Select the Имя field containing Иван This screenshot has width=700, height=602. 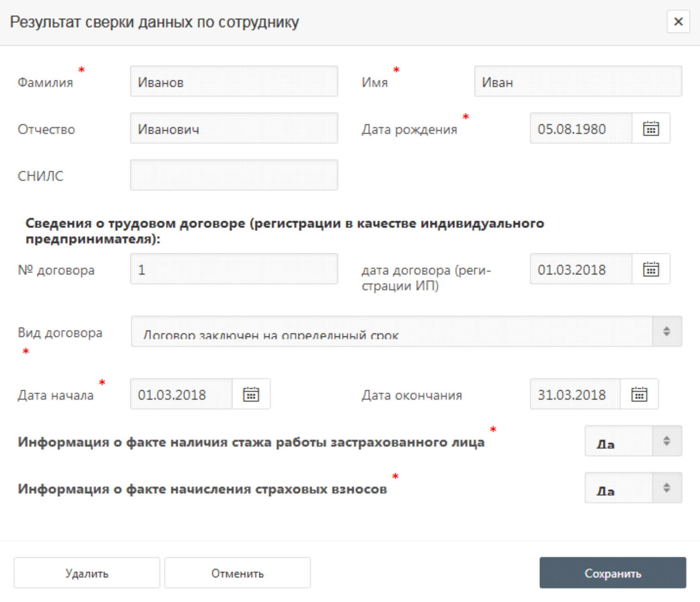(578, 82)
